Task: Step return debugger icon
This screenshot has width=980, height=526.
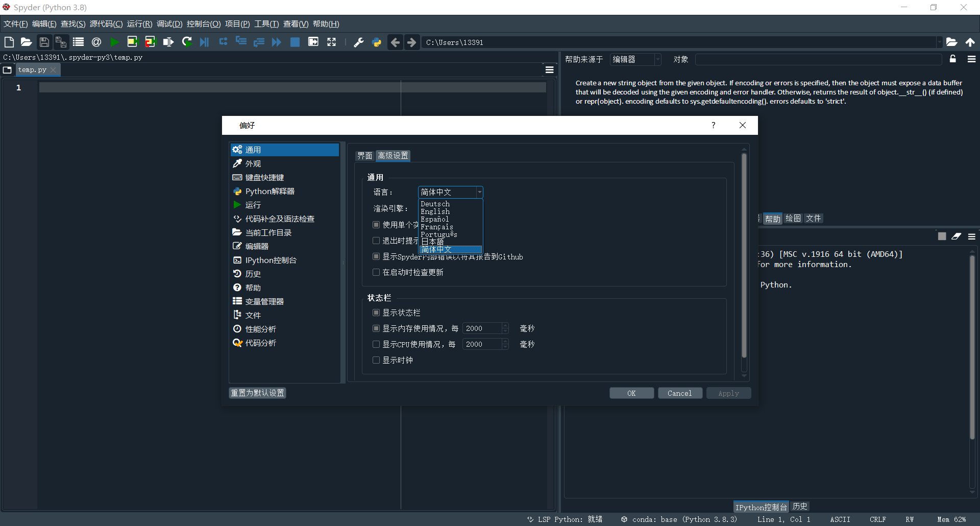Action: click(259, 42)
